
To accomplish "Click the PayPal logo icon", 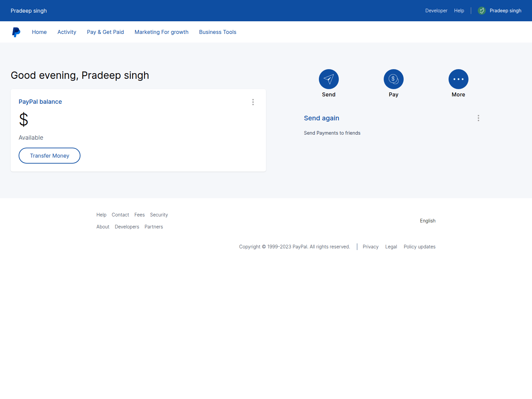I will 16,32.
